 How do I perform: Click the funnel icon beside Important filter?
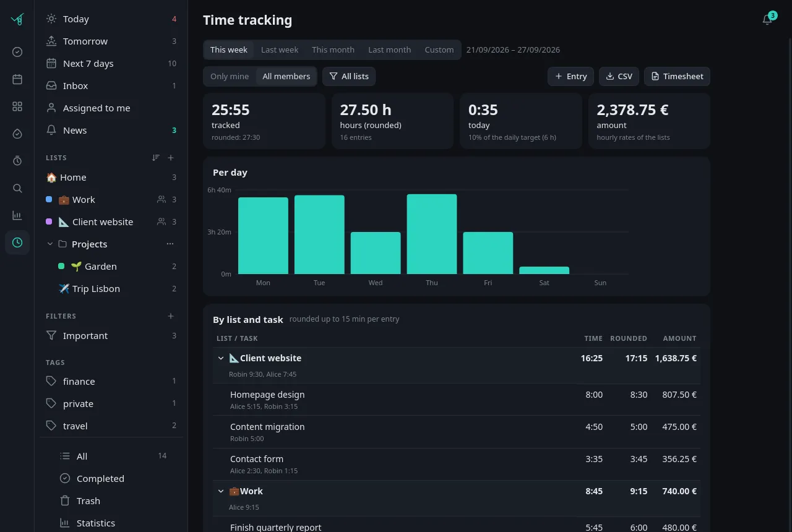(51, 335)
